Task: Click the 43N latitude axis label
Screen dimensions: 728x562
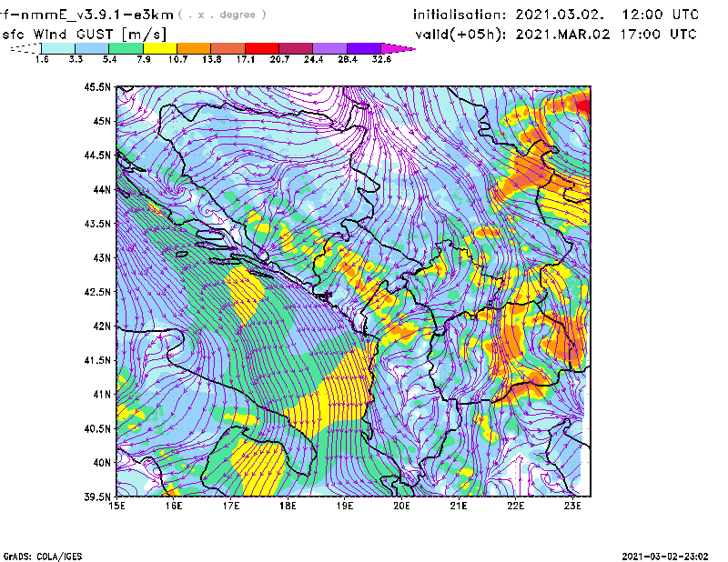Action: click(x=102, y=257)
